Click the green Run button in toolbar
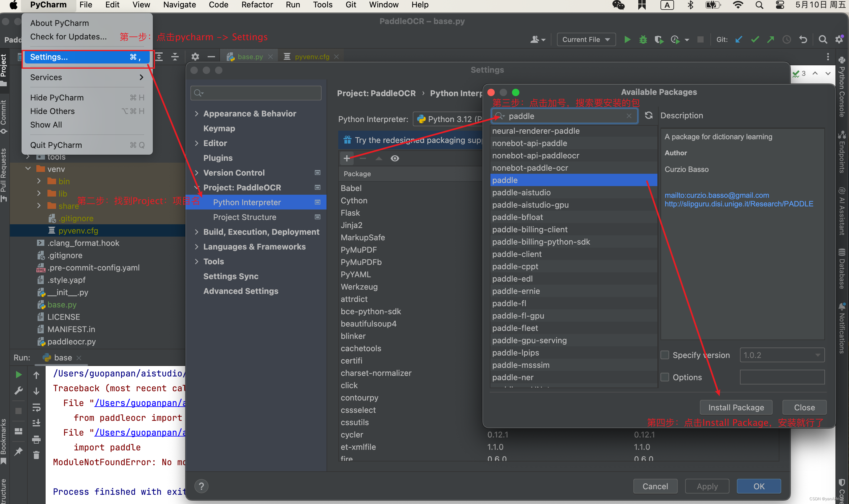 (x=627, y=39)
